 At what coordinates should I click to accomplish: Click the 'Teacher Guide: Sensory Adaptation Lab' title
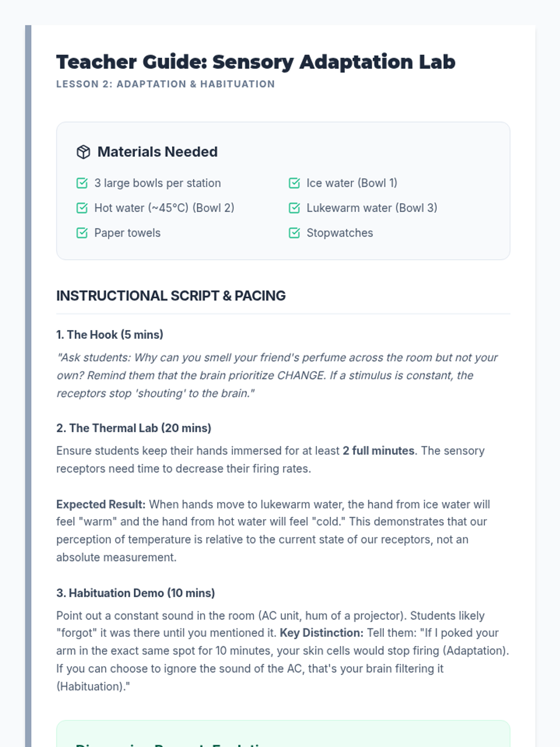point(256,62)
